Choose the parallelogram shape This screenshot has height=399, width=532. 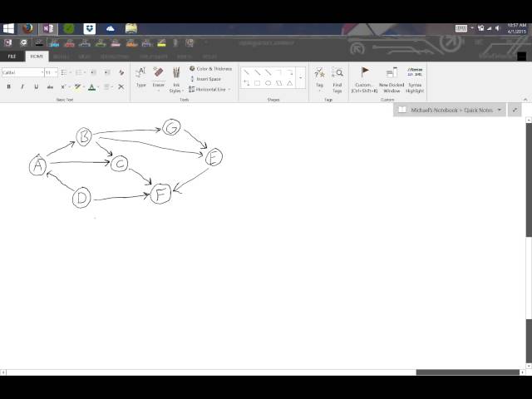pyautogui.click(x=279, y=83)
